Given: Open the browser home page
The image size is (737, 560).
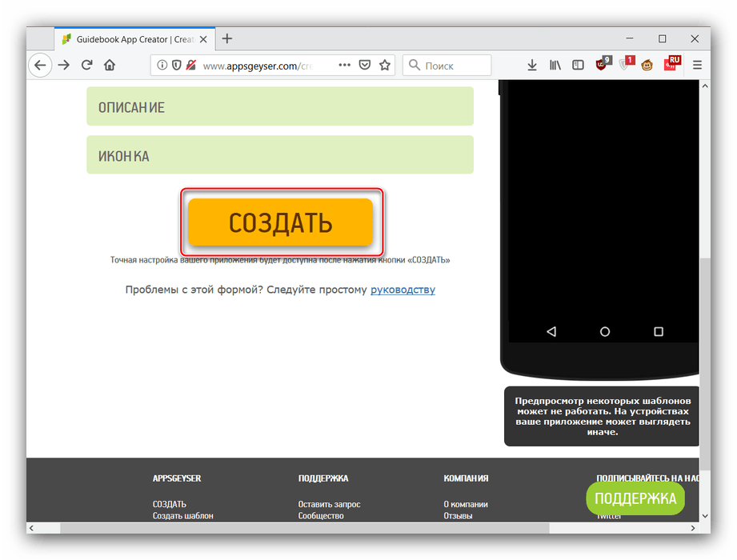Looking at the screenshot, I should (110, 65).
